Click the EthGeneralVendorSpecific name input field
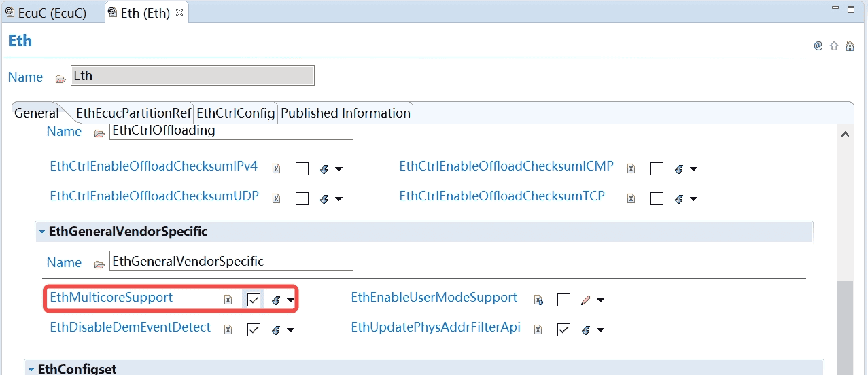 coord(231,261)
